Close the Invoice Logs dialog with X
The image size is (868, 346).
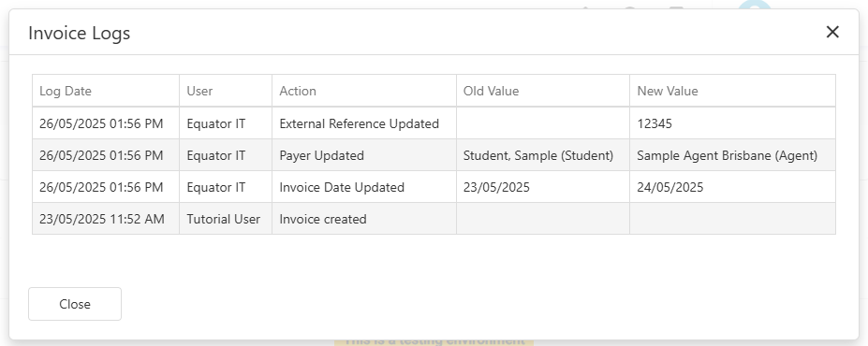tap(832, 32)
